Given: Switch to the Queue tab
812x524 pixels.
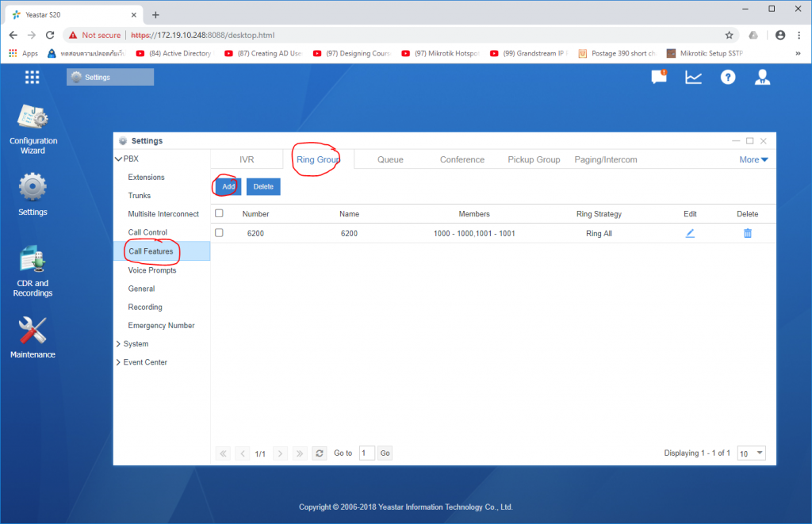Looking at the screenshot, I should click(x=390, y=159).
